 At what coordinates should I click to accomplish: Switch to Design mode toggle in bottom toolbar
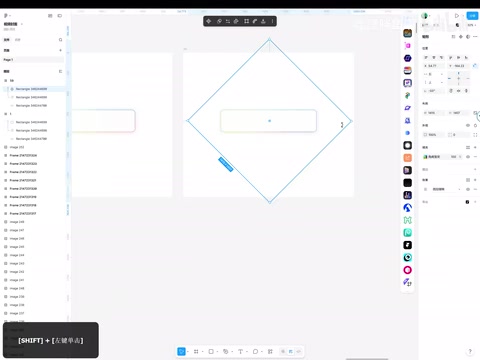[x=291, y=351]
